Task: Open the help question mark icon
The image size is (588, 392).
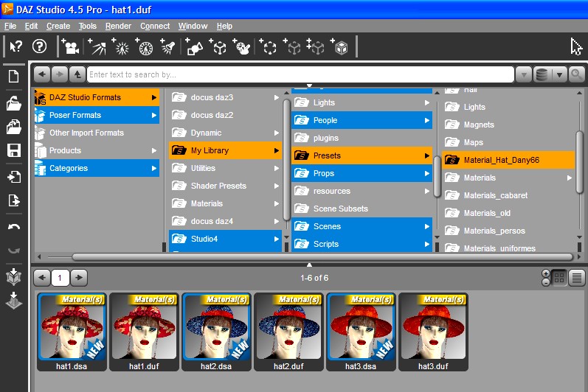Action: 39,46
